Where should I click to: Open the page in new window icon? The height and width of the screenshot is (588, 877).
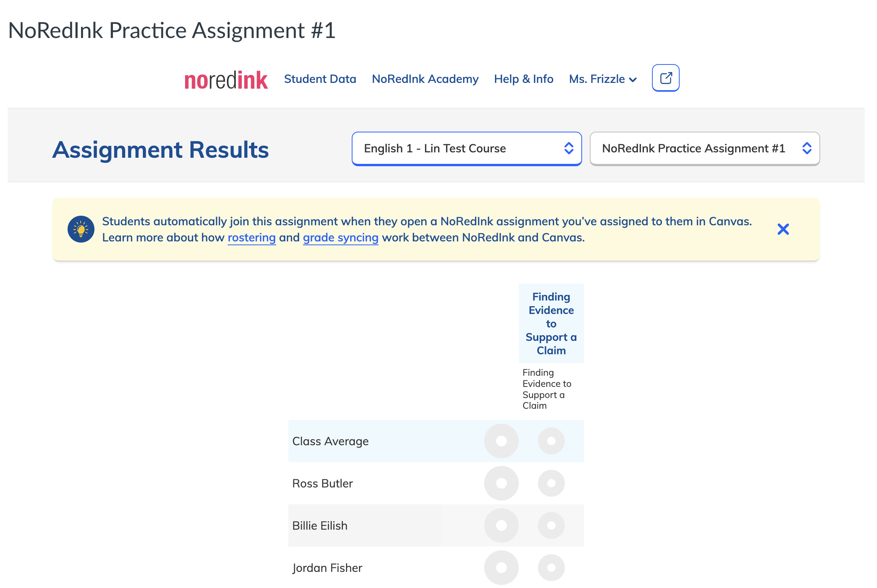(x=665, y=78)
